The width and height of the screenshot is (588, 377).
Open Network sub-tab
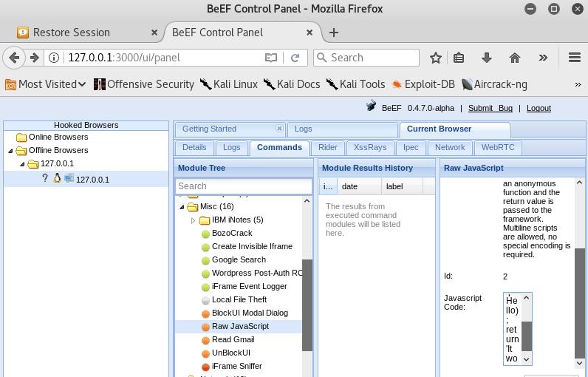[450, 147]
